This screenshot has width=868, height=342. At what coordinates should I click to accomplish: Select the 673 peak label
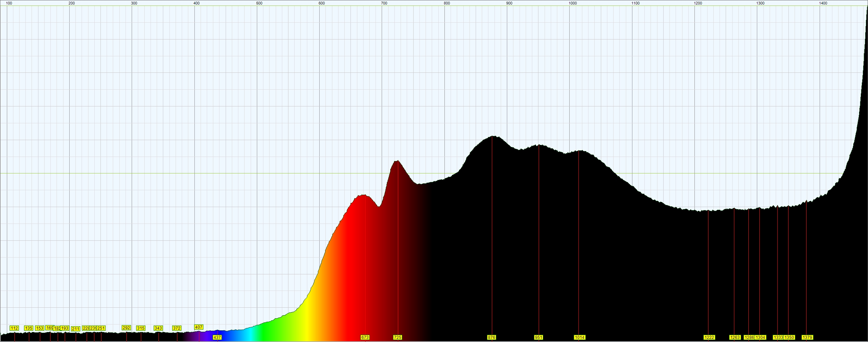[x=365, y=338]
